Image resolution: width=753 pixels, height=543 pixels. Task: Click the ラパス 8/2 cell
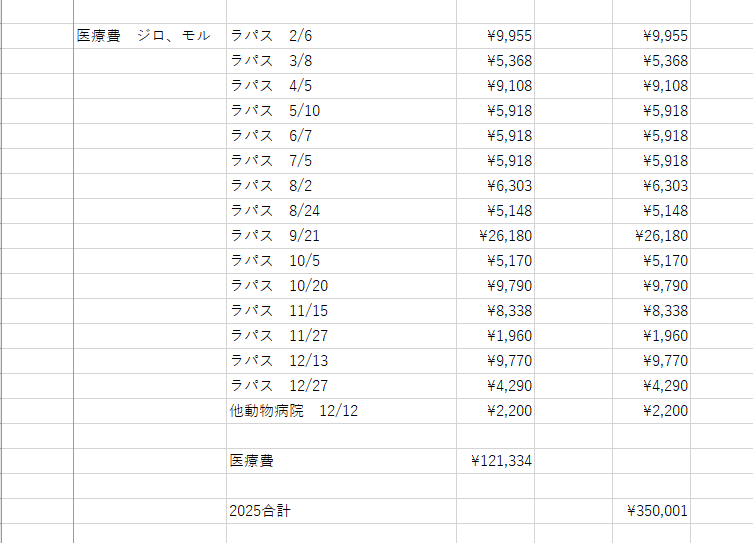[x=341, y=186]
